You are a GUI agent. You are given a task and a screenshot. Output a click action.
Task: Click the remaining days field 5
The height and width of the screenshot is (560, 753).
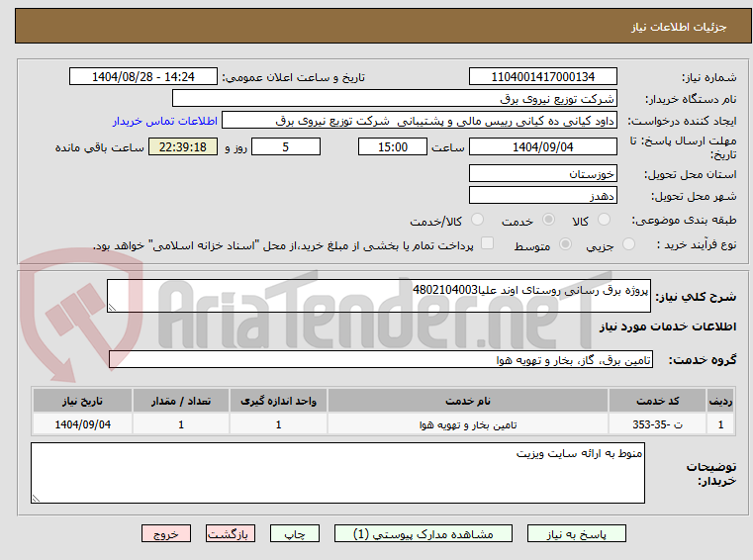(286, 146)
